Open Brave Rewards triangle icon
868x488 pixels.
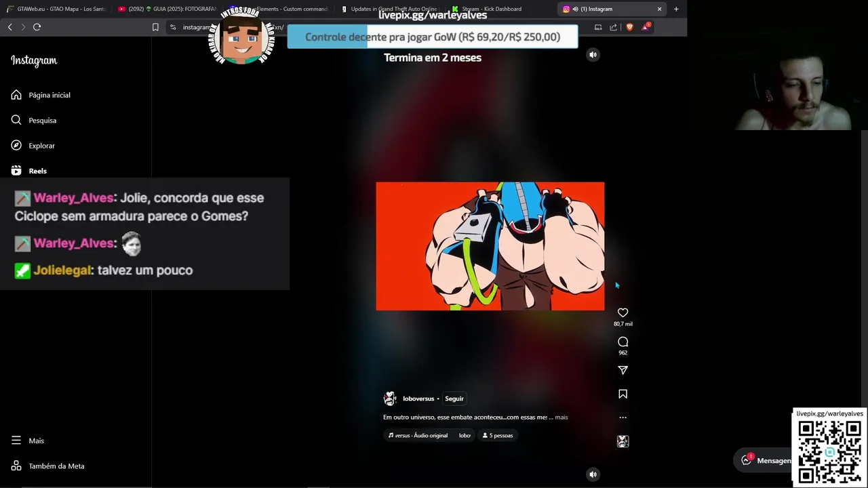pyautogui.click(x=646, y=27)
